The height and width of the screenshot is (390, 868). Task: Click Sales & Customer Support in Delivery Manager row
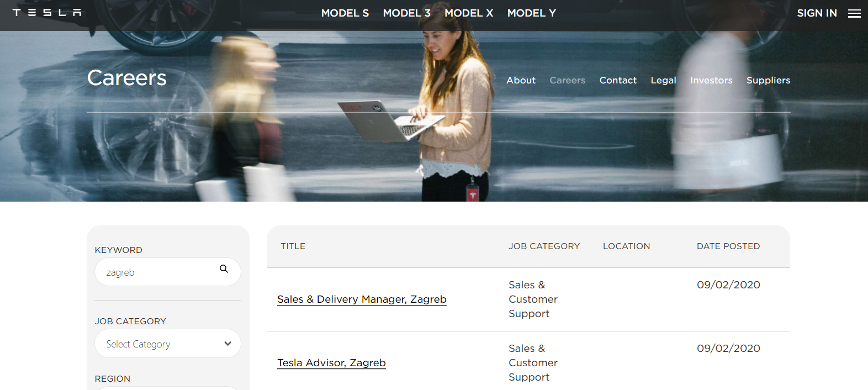(x=533, y=299)
